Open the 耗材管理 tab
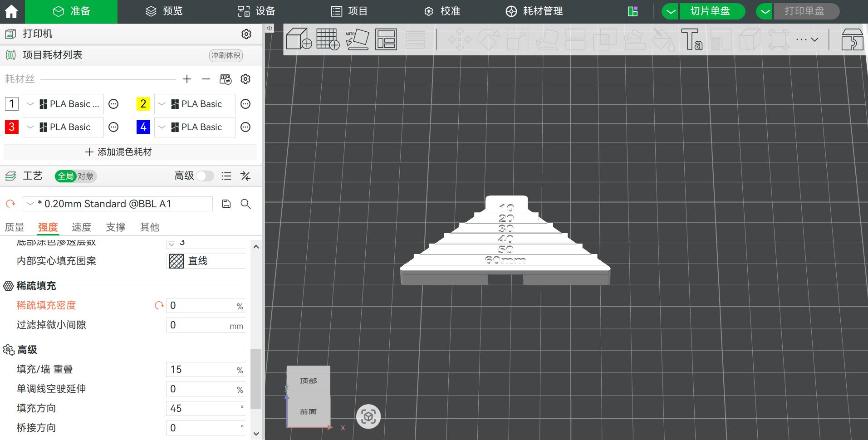868x440 pixels. coord(534,11)
